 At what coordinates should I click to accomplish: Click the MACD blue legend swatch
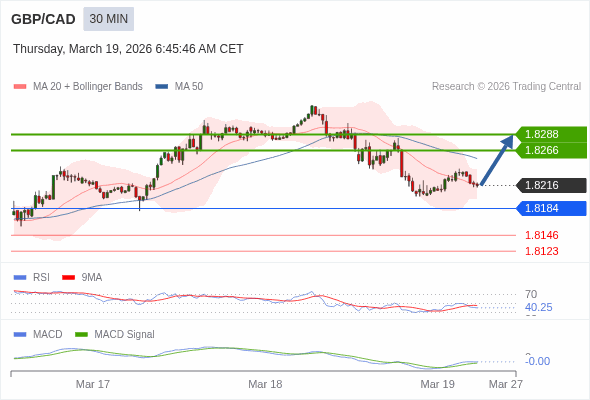point(20,335)
